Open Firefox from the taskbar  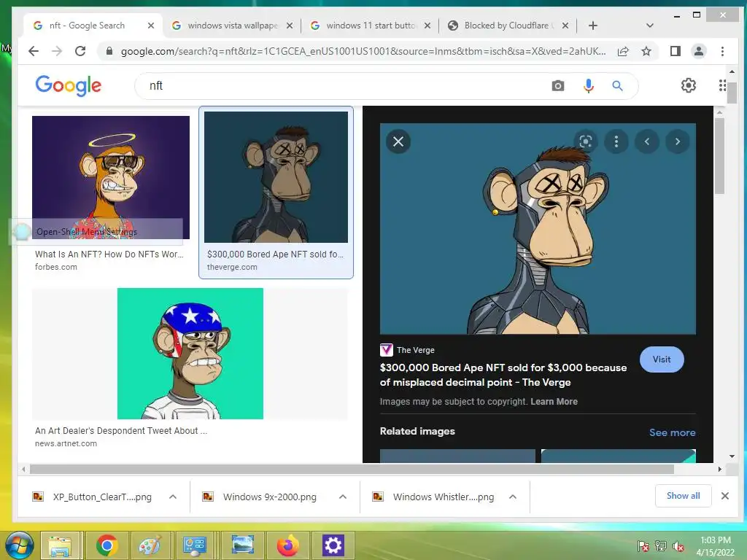tap(287, 545)
